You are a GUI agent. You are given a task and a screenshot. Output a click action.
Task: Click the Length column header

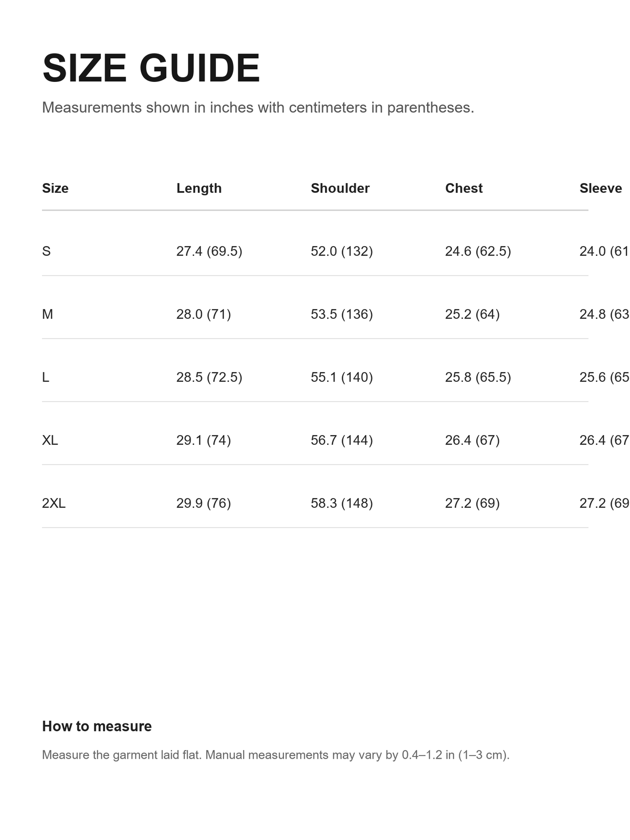pyautogui.click(x=199, y=188)
